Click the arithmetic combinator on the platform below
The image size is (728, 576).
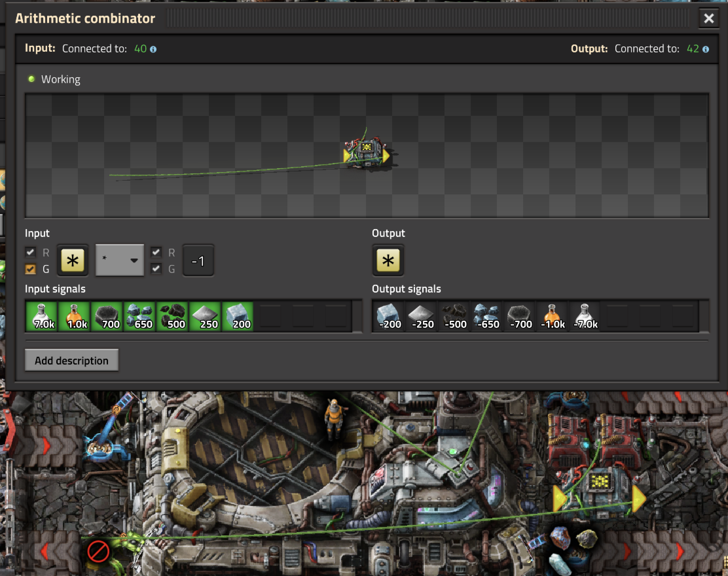point(599,492)
